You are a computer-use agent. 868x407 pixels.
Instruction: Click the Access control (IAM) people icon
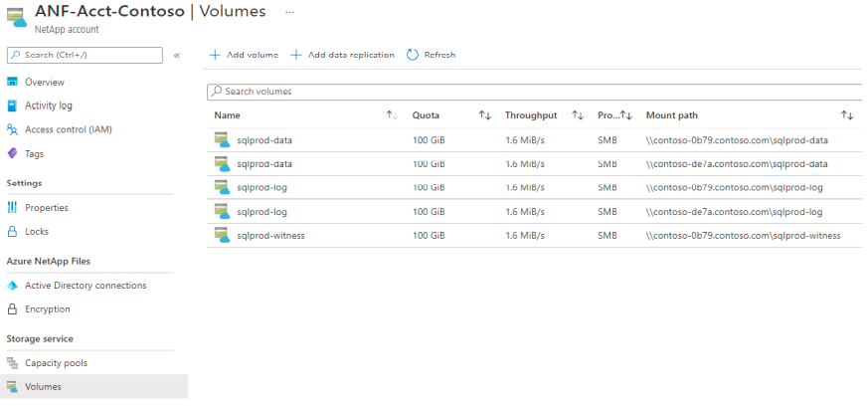coord(12,129)
